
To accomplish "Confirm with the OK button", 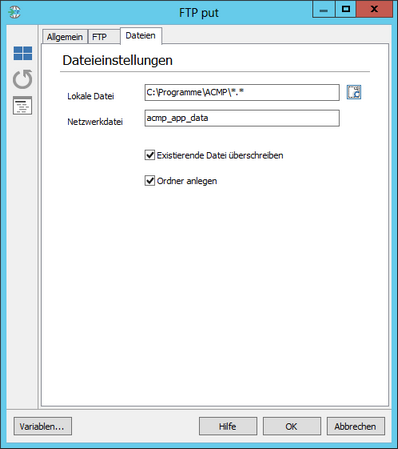I will pos(292,426).
